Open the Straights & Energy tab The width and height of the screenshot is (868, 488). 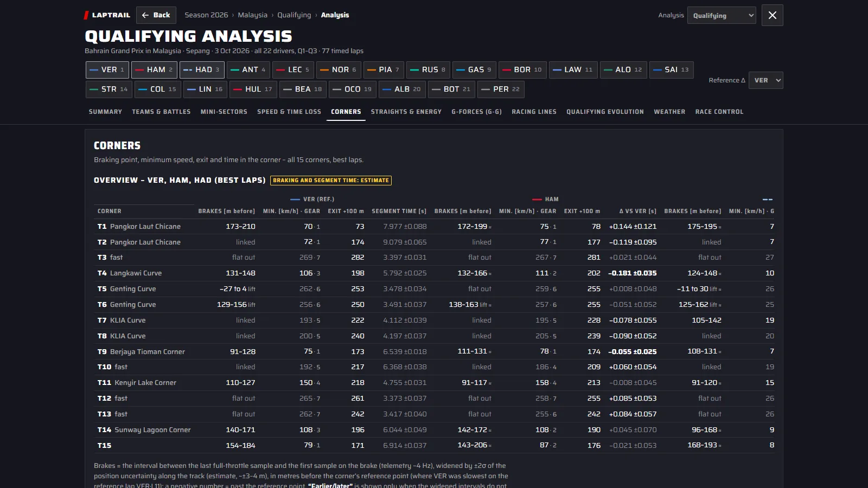click(x=406, y=112)
